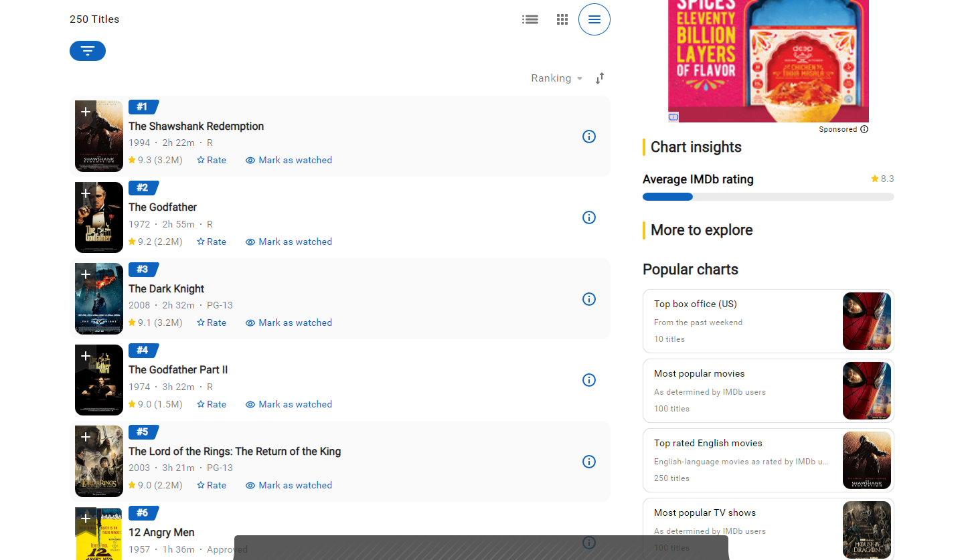Open the Return of the King title link
964x560 pixels.
[x=235, y=452]
